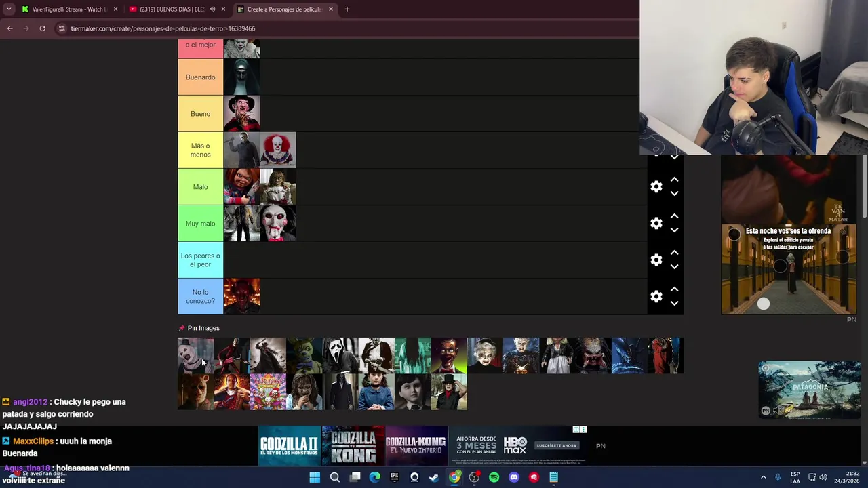Click the Patagonia video ad thumbnail
The image size is (868, 488).
(810, 389)
